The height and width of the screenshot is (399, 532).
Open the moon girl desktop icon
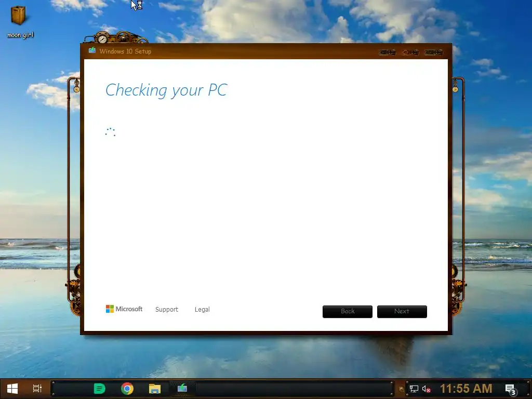coord(19,21)
